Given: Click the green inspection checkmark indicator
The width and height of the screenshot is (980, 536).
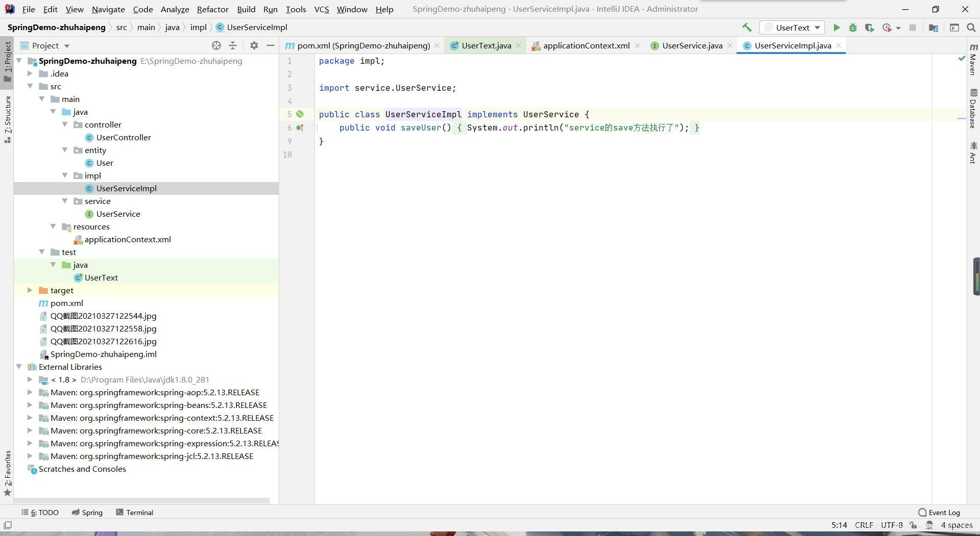Looking at the screenshot, I should coord(962,59).
